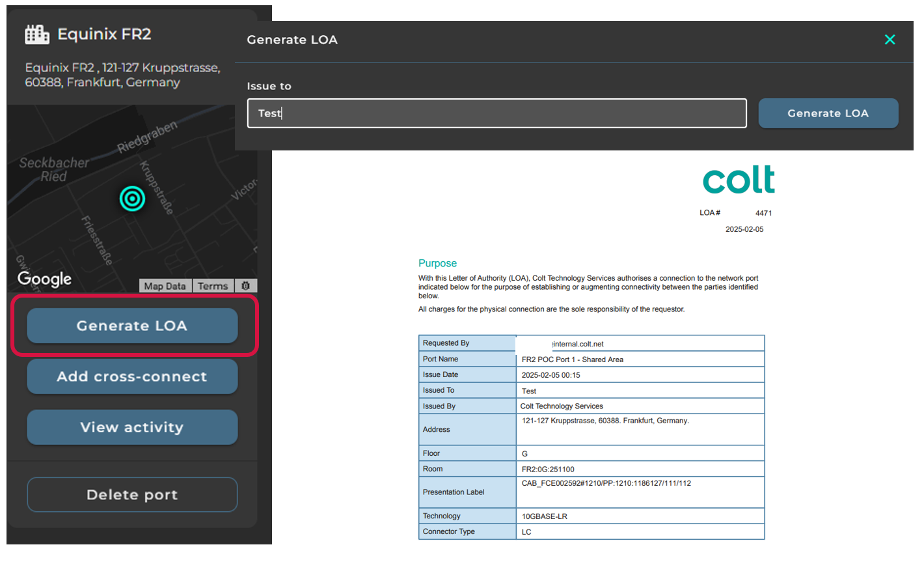Click the Port Name value in table
The image size is (924, 562).
click(573, 359)
